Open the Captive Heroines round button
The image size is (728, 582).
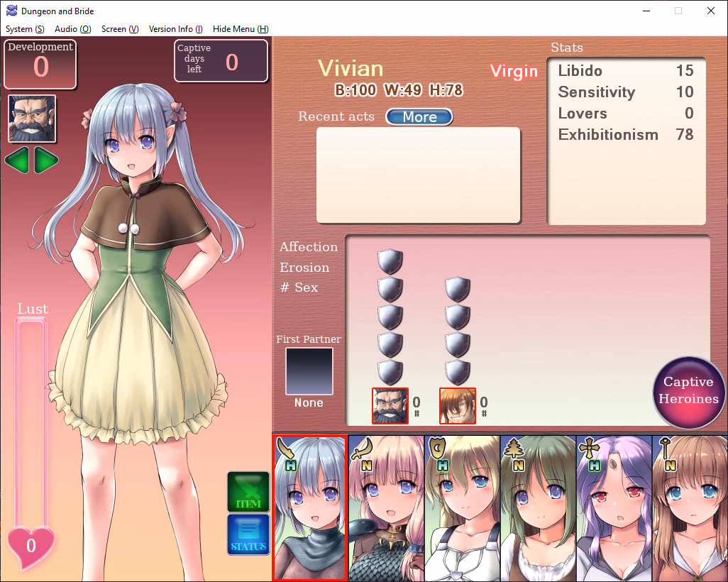688,391
